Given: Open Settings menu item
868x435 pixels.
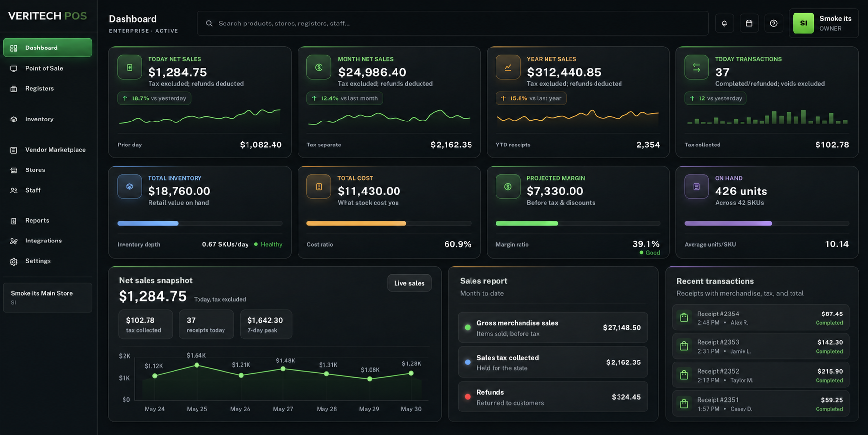Looking at the screenshot, I should (48, 261).
